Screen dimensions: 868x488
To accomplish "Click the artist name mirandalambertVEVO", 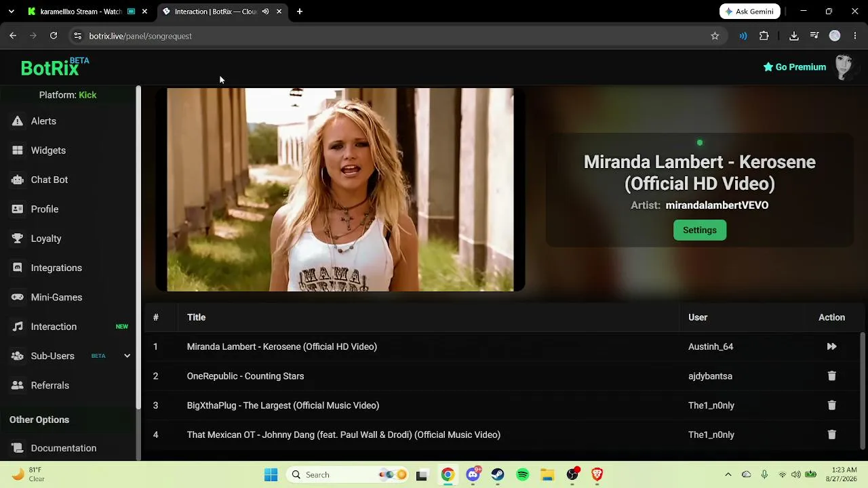I will (717, 205).
